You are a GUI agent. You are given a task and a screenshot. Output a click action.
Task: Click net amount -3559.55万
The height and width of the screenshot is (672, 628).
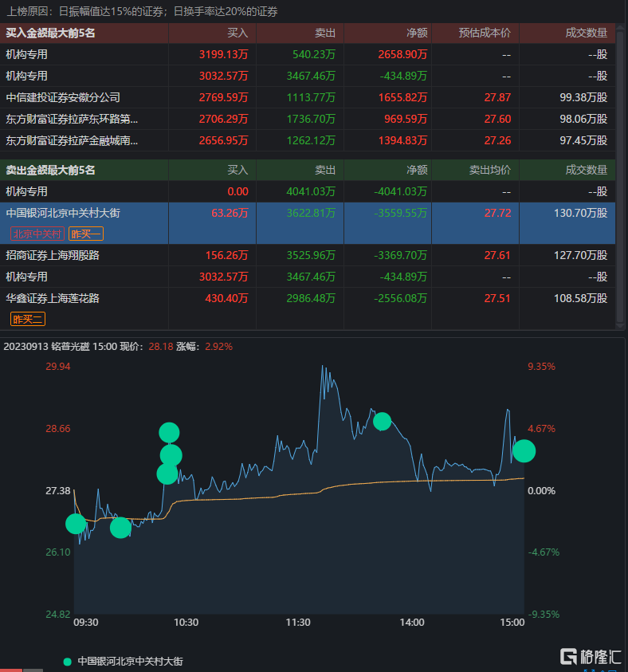coord(400,213)
